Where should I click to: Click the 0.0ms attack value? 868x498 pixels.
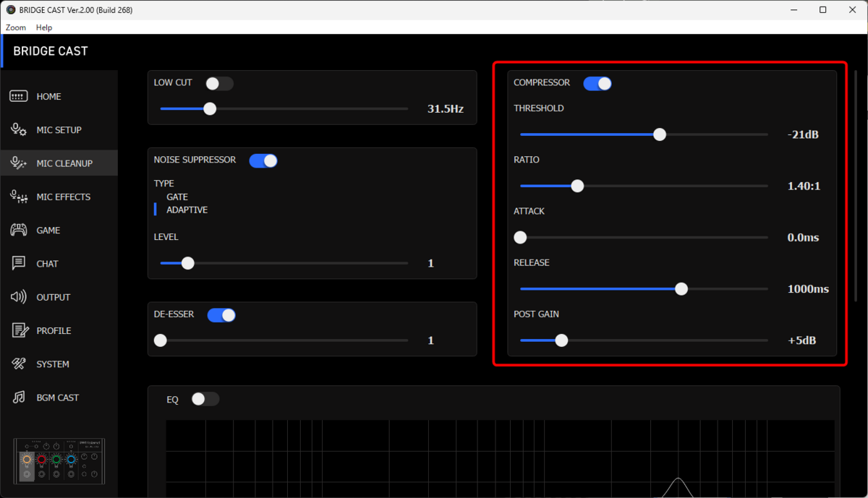[x=803, y=237]
